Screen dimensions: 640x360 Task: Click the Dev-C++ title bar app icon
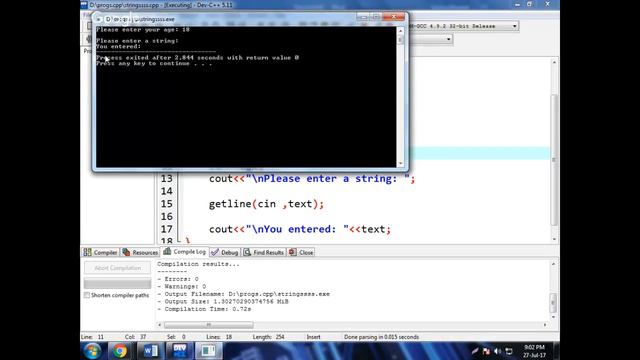[x=84, y=5]
